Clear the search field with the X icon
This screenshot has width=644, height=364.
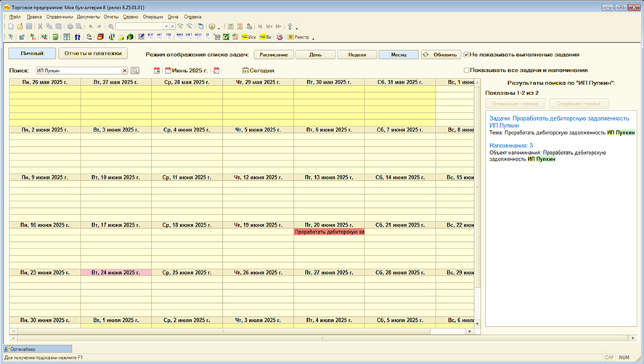tap(124, 70)
